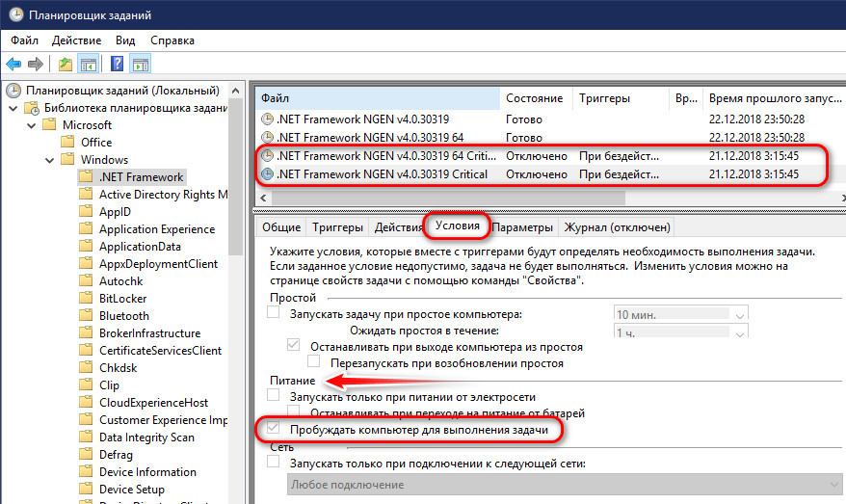846x504 pixels.
Task: Click the Forward arrow toolbar icon
Action: click(36, 65)
